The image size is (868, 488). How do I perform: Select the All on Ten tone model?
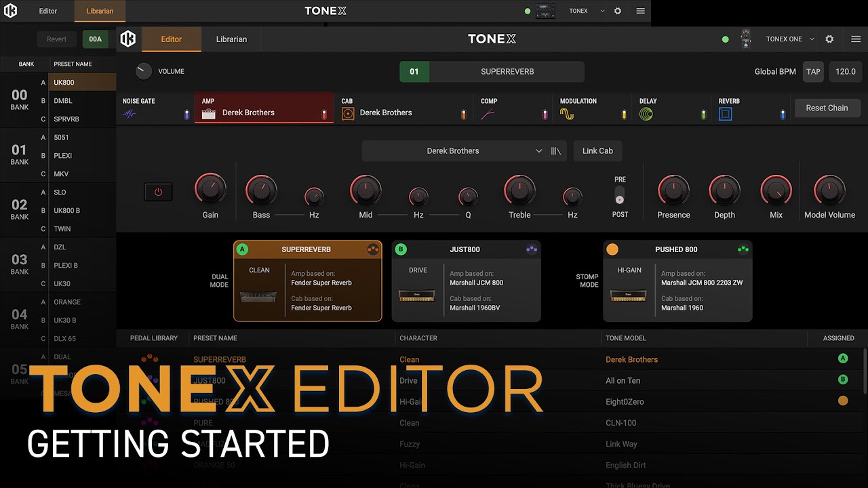click(623, 380)
